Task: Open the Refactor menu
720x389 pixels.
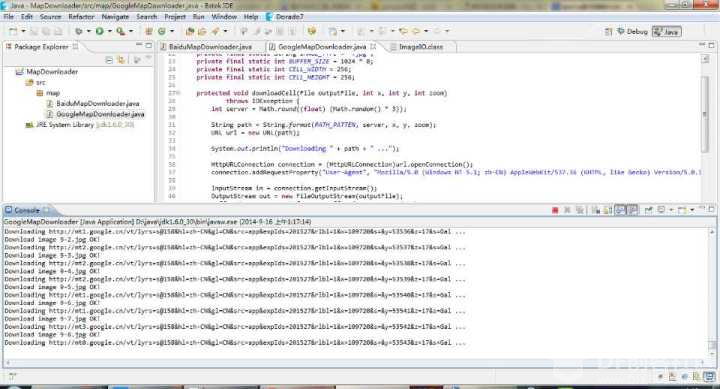Action: tap(81, 17)
